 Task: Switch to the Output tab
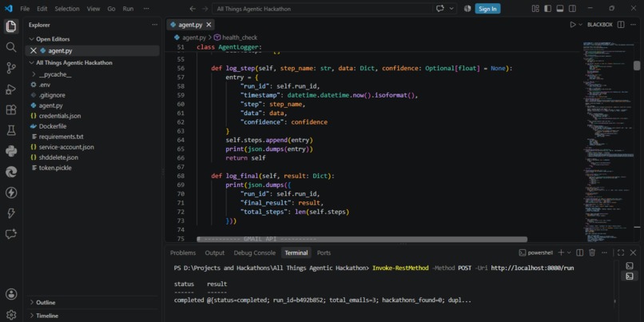[215, 252]
